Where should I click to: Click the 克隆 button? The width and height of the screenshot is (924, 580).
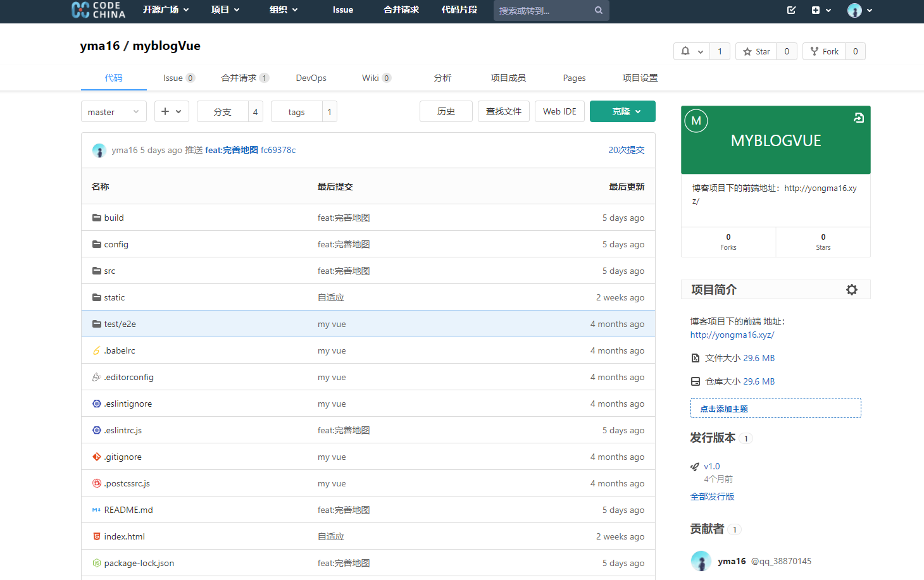click(x=622, y=111)
